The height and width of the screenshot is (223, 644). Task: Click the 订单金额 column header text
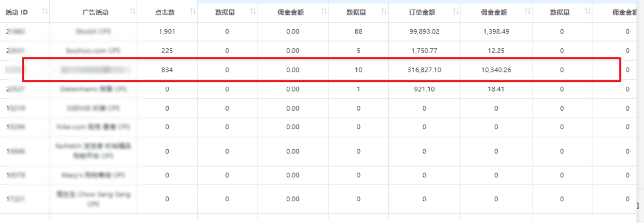pos(424,12)
